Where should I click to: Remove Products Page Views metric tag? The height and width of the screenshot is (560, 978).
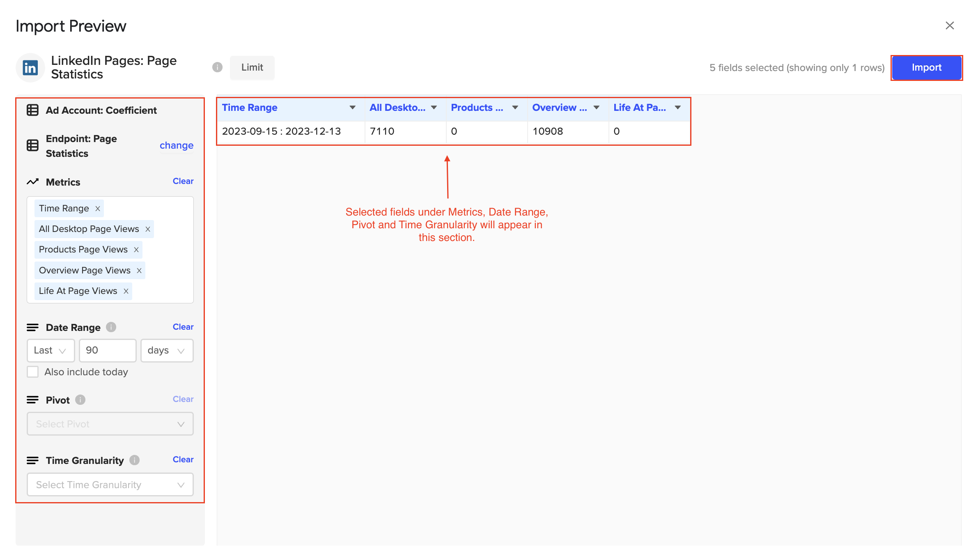tap(136, 250)
